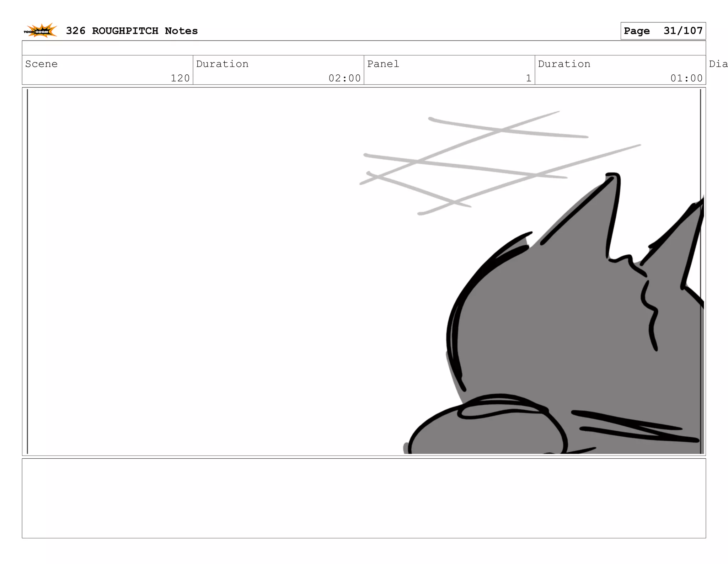Click the empty header row above Scene
The height and width of the screenshot is (564, 728).
[364, 48]
